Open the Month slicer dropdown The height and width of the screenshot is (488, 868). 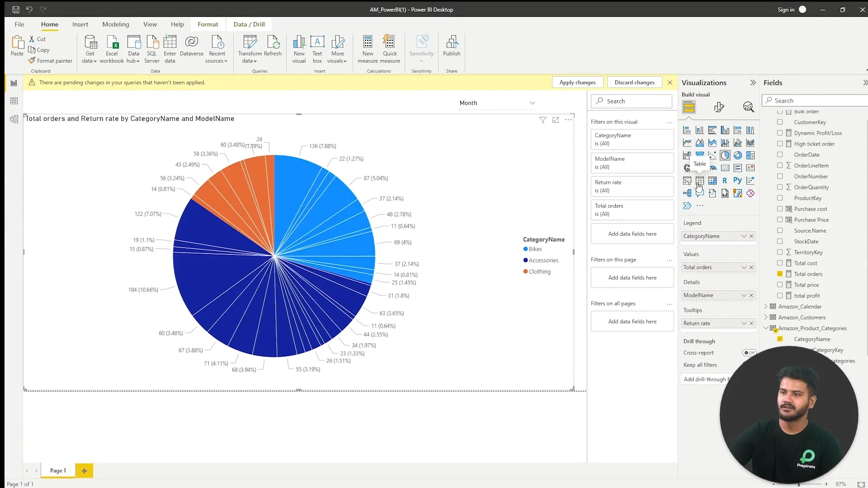532,103
